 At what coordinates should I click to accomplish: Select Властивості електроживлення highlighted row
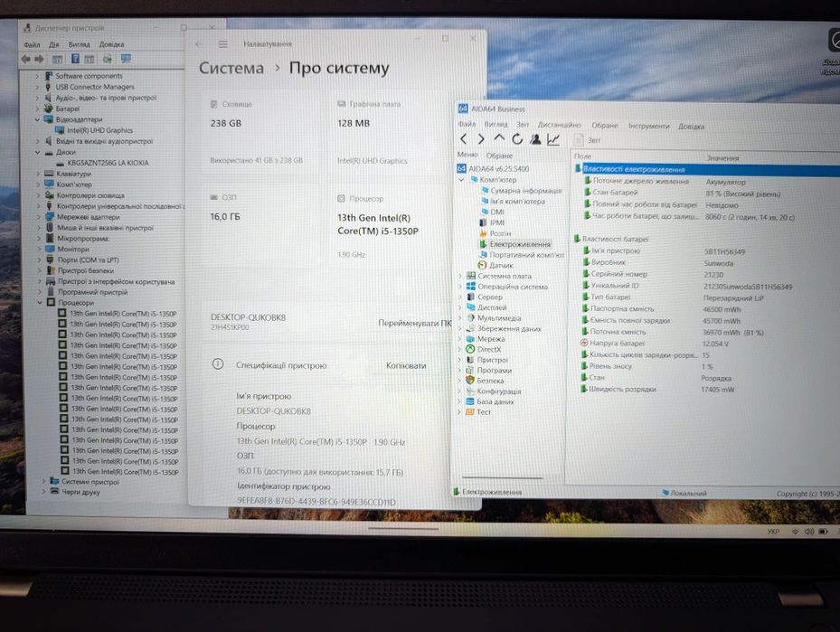point(706,170)
